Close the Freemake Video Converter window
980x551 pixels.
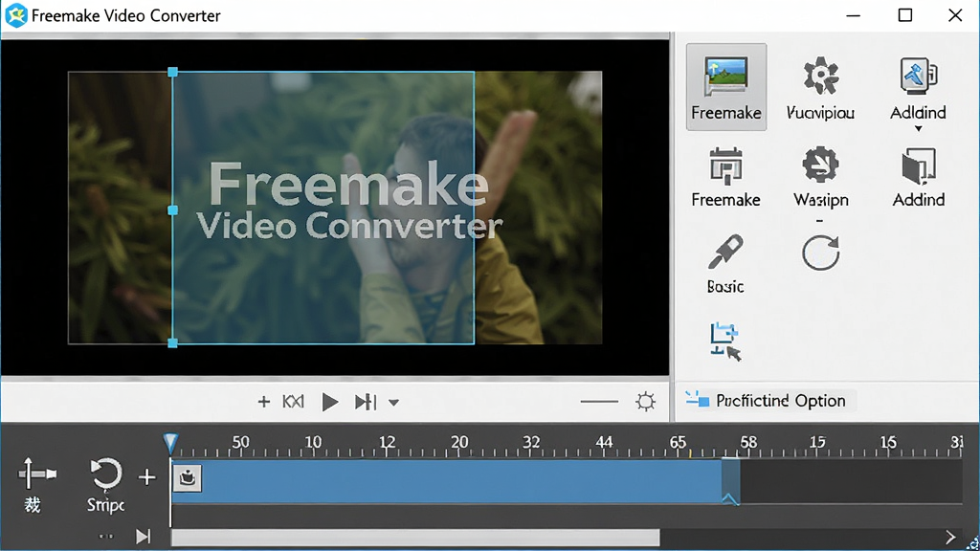click(x=955, y=15)
